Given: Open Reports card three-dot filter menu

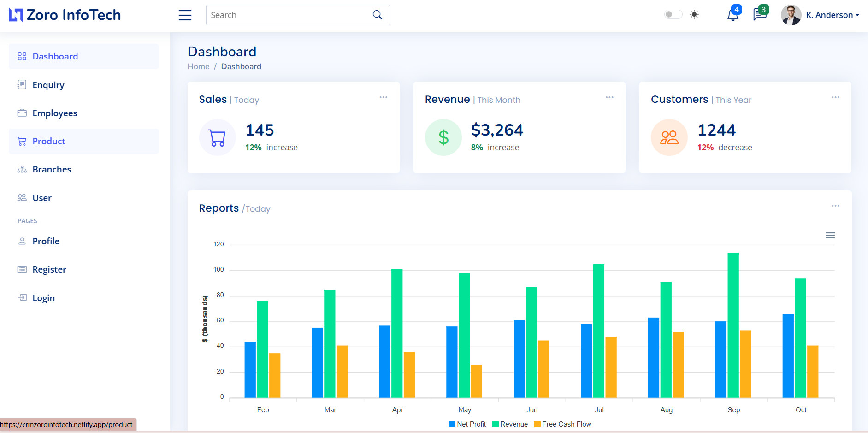Looking at the screenshot, I should pos(835,206).
